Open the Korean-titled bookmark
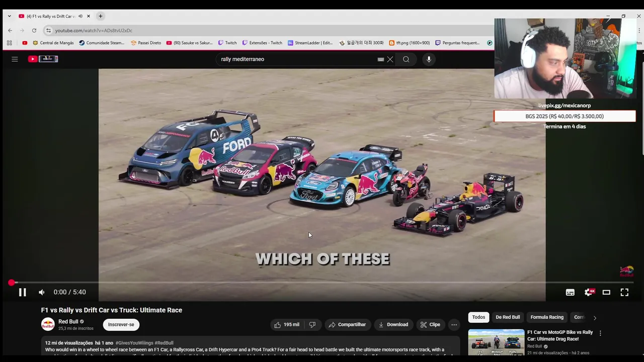The width and height of the screenshot is (644, 362). click(x=361, y=43)
